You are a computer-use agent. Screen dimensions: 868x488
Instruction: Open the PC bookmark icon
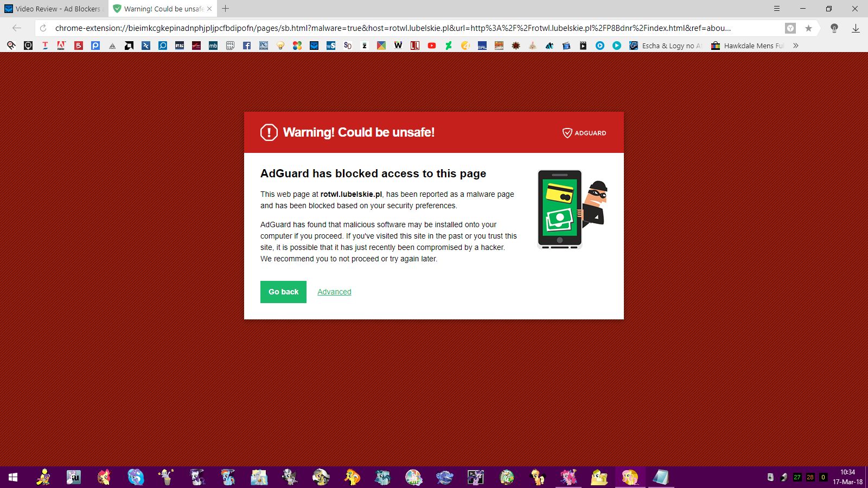click(x=264, y=46)
